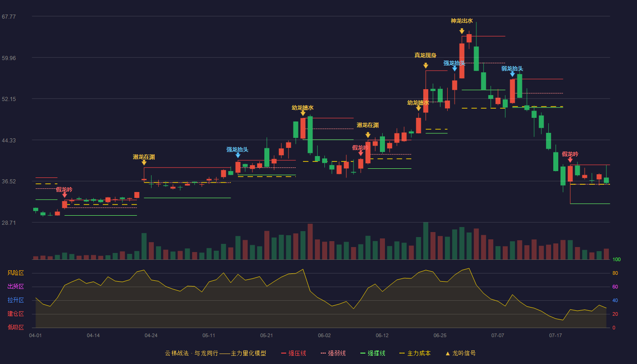The image size is (637, 364).
Task: Disable the 主力成本 legend series
Action: click(x=415, y=353)
